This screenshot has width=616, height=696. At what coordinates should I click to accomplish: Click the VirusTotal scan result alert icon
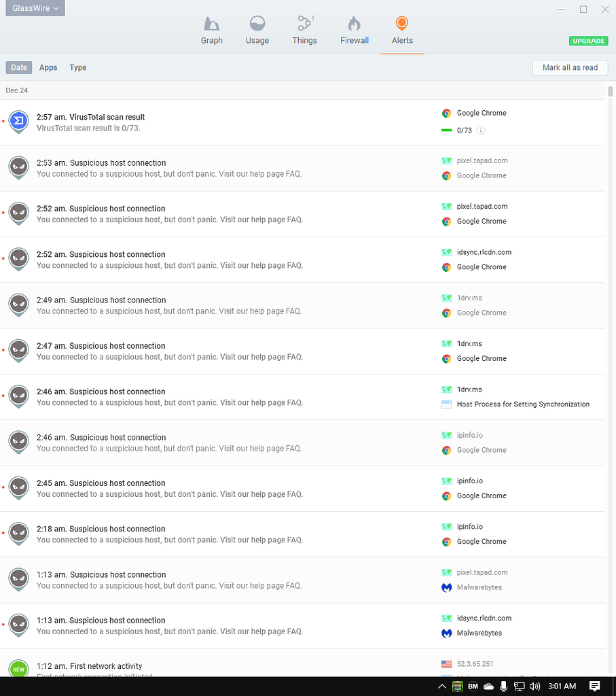tap(18, 122)
